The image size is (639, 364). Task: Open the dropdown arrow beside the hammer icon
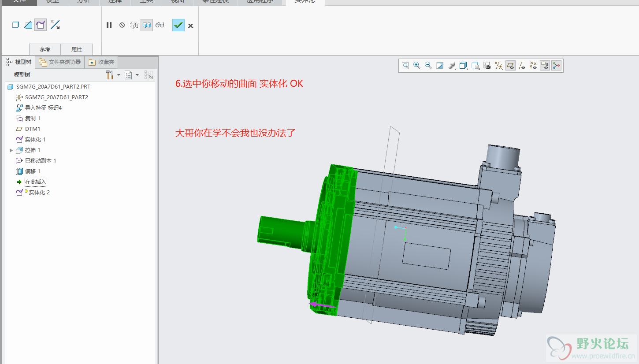click(x=119, y=75)
